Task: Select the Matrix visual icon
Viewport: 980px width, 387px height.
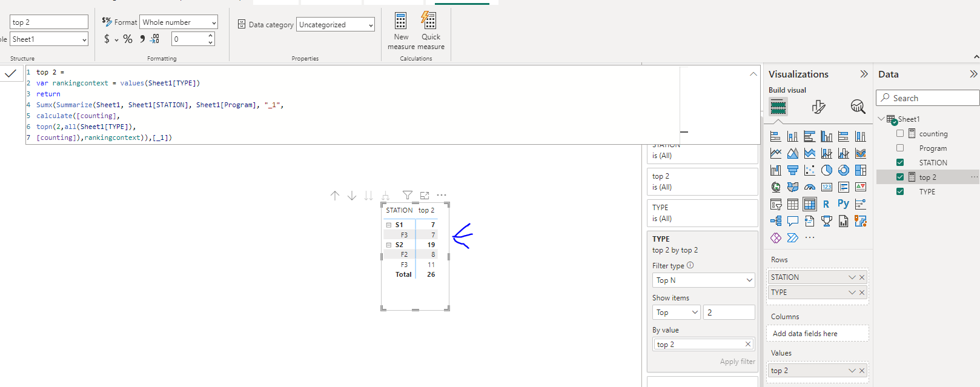Action: tap(810, 204)
